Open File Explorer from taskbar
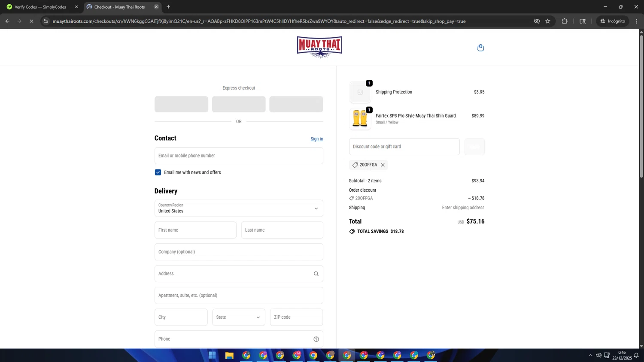The height and width of the screenshot is (362, 644). [x=229, y=355]
